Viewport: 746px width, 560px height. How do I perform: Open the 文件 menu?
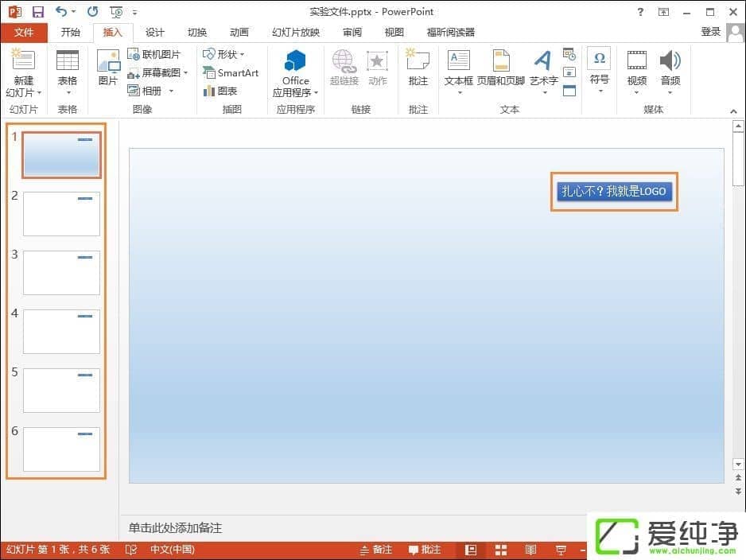(25, 33)
